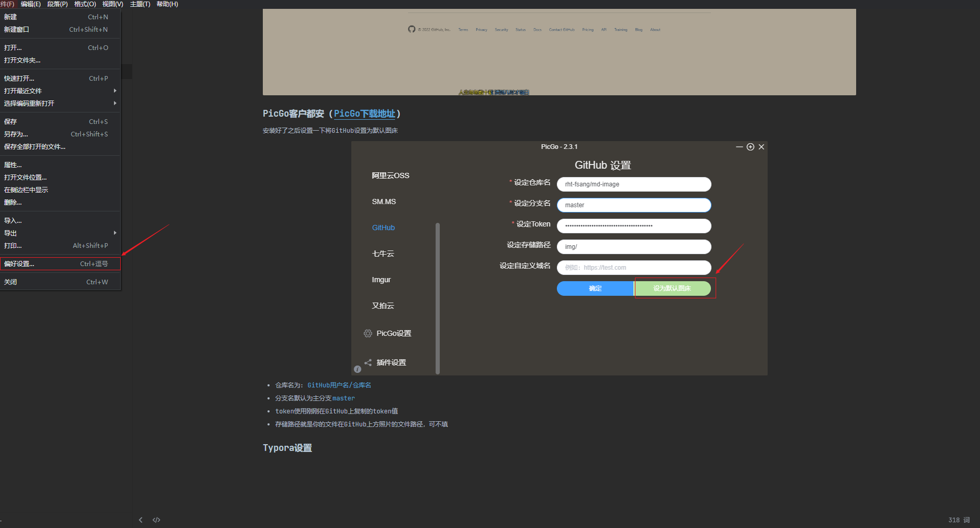This screenshot has height=528, width=980.
Task: Follow the PicGo下载地址 link
Action: [364, 114]
